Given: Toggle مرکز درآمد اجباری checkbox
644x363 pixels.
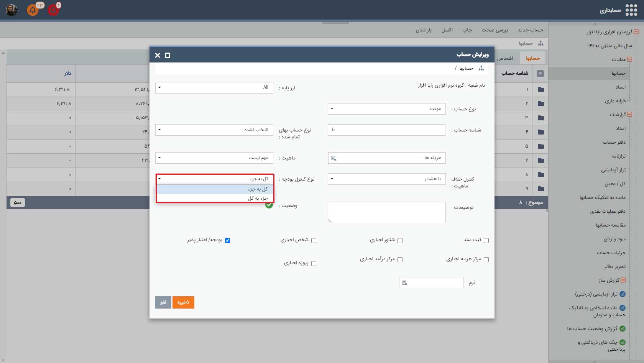Looking at the screenshot, I should (400, 260).
